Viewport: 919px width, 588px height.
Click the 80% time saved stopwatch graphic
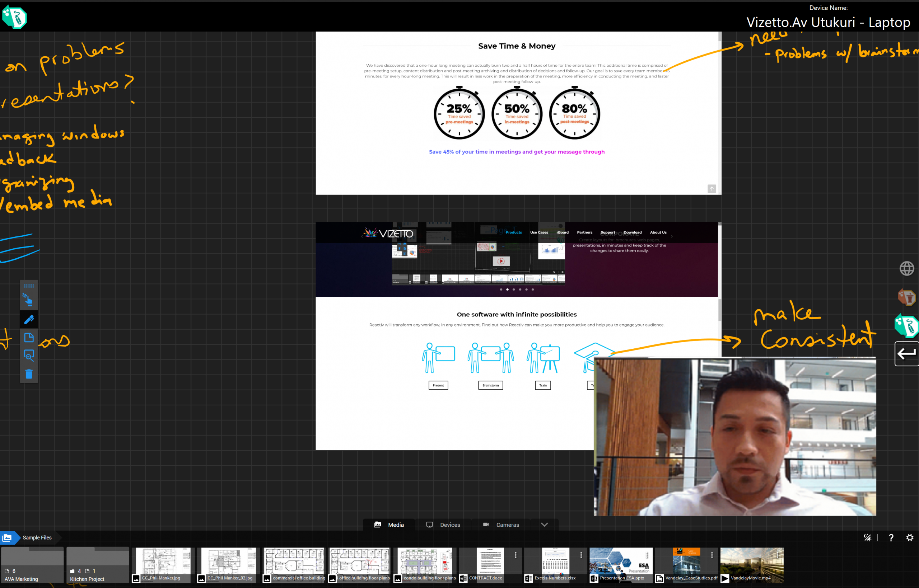click(574, 113)
